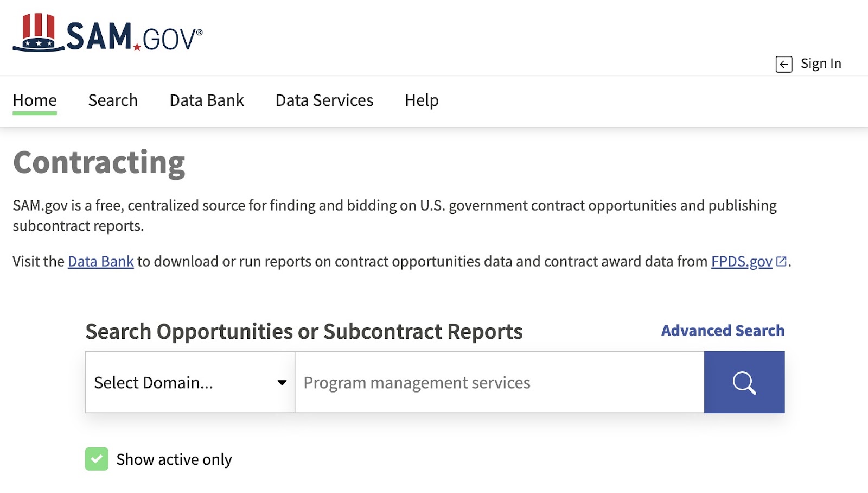
Task: Switch to the Search section
Action: 113,100
